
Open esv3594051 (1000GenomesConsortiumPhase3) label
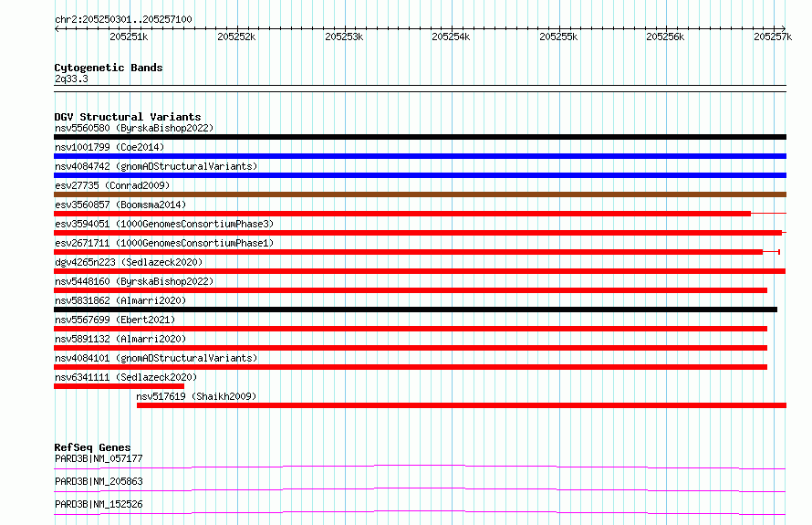[x=164, y=224]
